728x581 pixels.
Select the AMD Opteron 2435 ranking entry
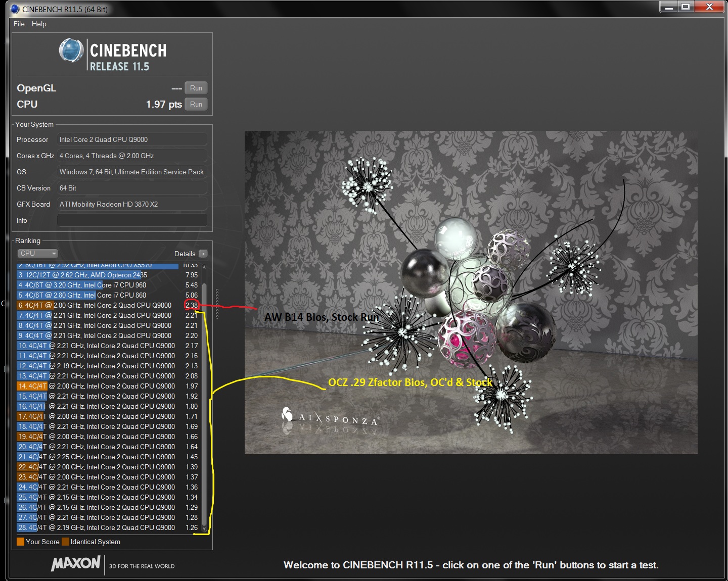tap(96, 275)
